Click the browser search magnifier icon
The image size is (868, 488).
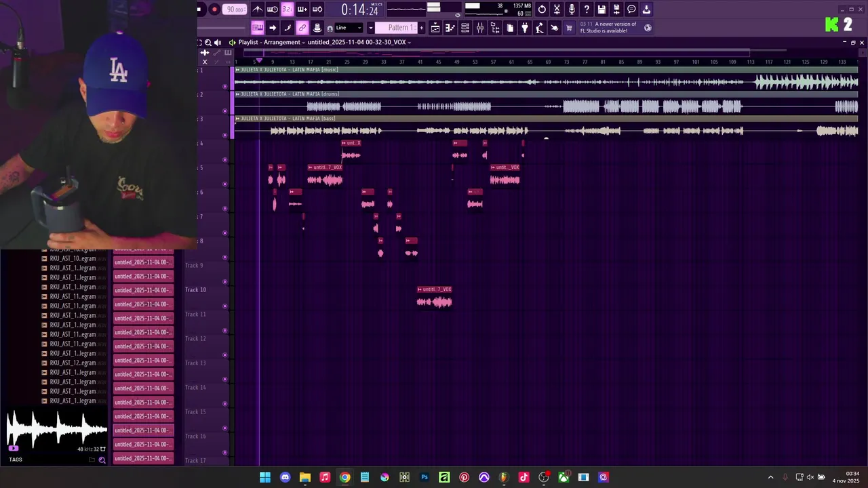102,460
